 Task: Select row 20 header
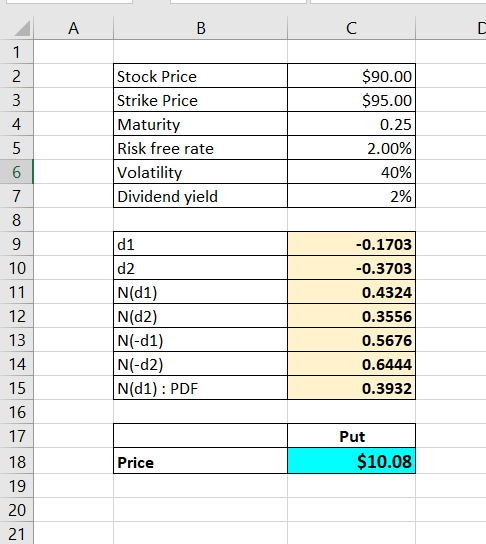coord(16,510)
